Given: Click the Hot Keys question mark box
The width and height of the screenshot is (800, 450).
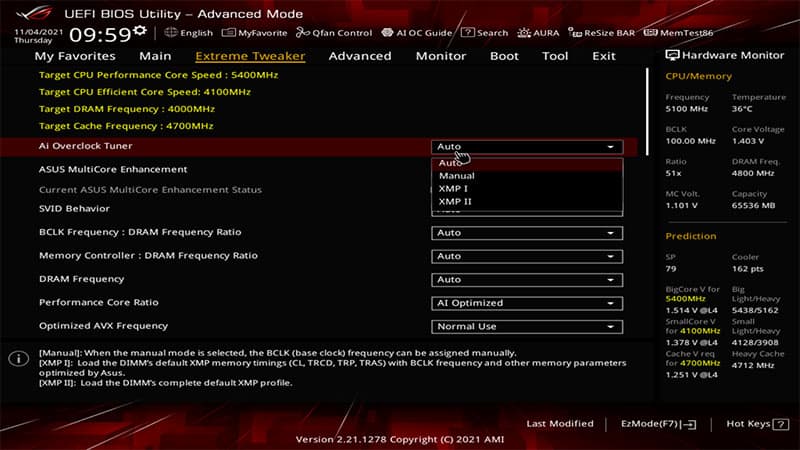Looking at the screenshot, I should click(781, 424).
